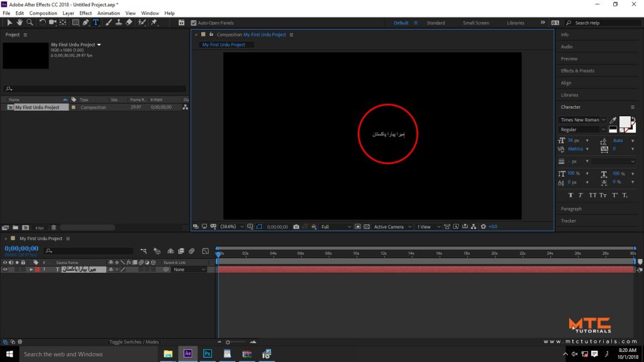Screen dimensions: 644x362
Task: Click the snapshot camera icon in viewer
Action: click(296, 226)
